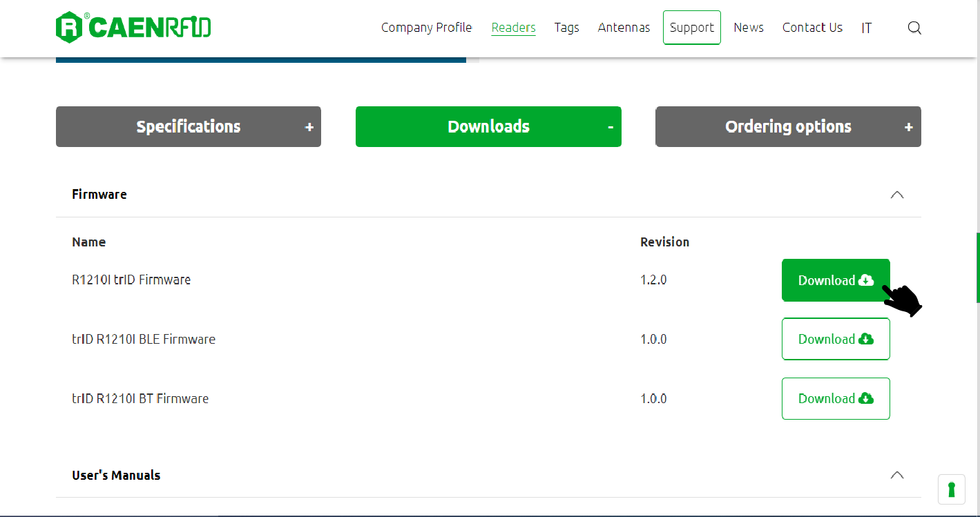Collapse the Firmware section chevron
This screenshot has height=517, width=980.
pyautogui.click(x=896, y=195)
